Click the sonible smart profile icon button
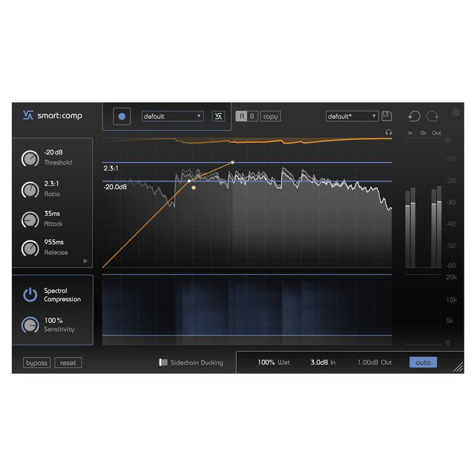 coord(218,116)
